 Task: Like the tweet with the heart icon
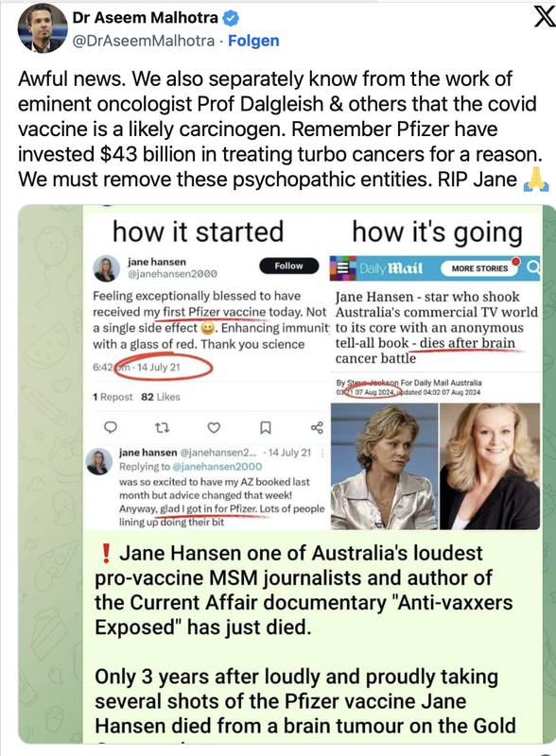tap(214, 427)
